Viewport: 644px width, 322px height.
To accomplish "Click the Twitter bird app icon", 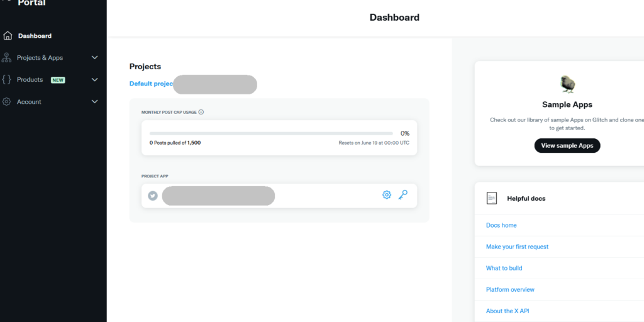I will (x=153, y=196).
